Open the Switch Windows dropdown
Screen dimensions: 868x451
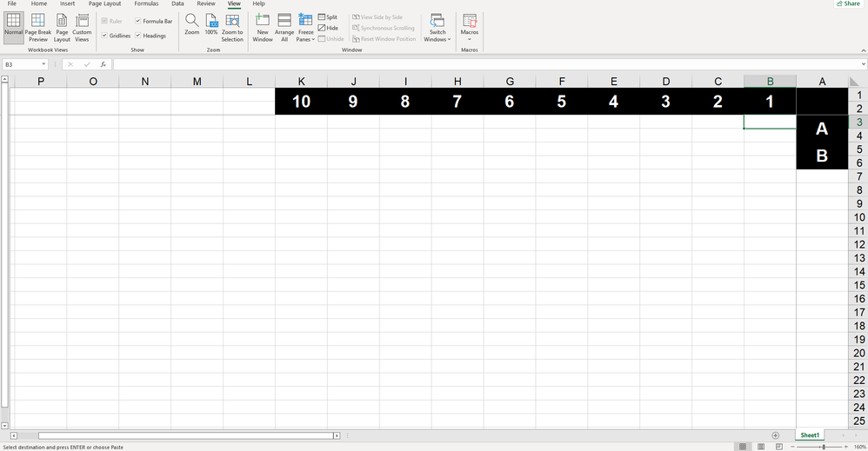click(x=437, y=27)
